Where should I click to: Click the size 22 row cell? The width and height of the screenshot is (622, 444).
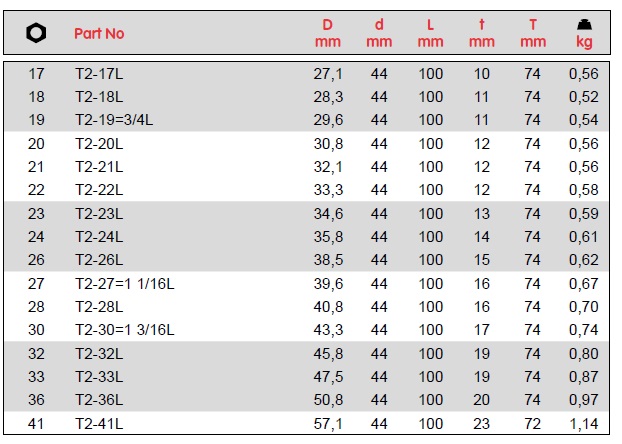coord(36,190)
